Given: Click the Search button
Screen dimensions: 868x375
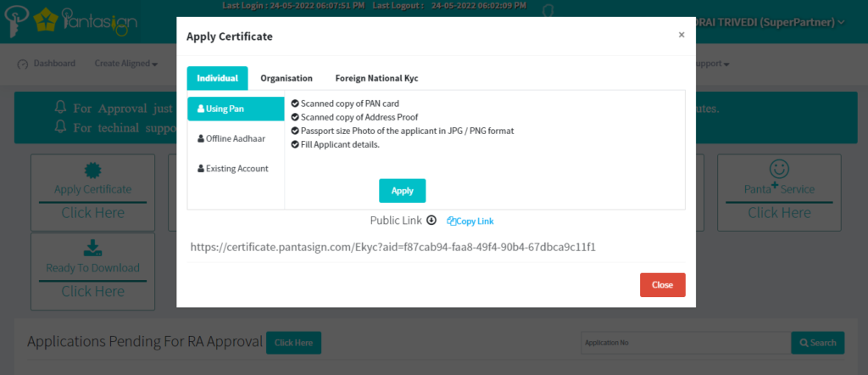Looking at the screenshot, I should click(x=818, y=343).
